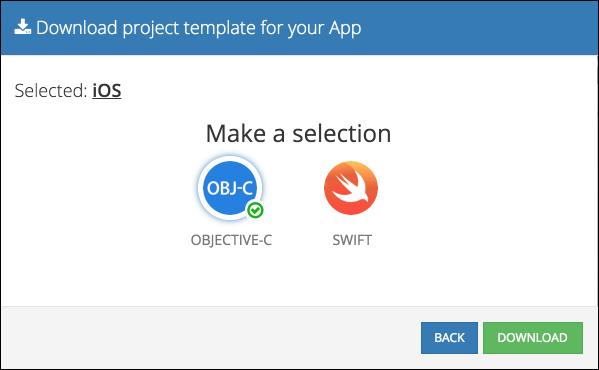Choose the Swift bird logo icon

[x=351, y=188]
